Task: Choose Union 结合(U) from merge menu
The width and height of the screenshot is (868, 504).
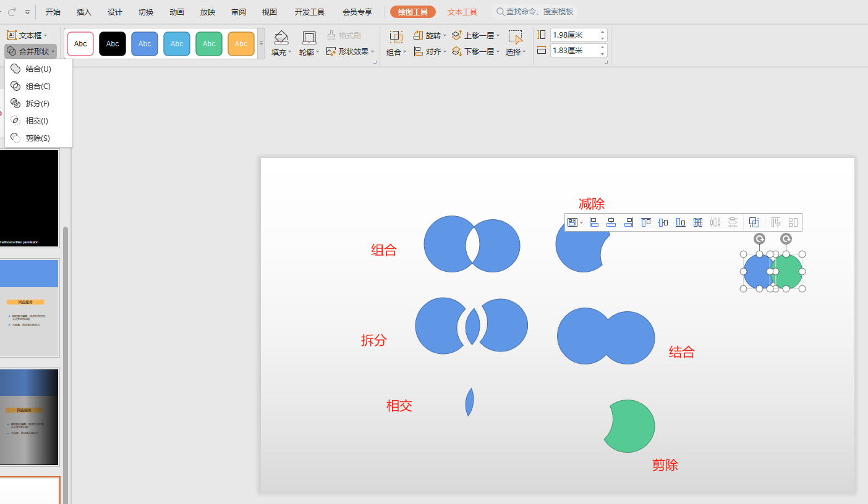Action: tap(38, 69)
